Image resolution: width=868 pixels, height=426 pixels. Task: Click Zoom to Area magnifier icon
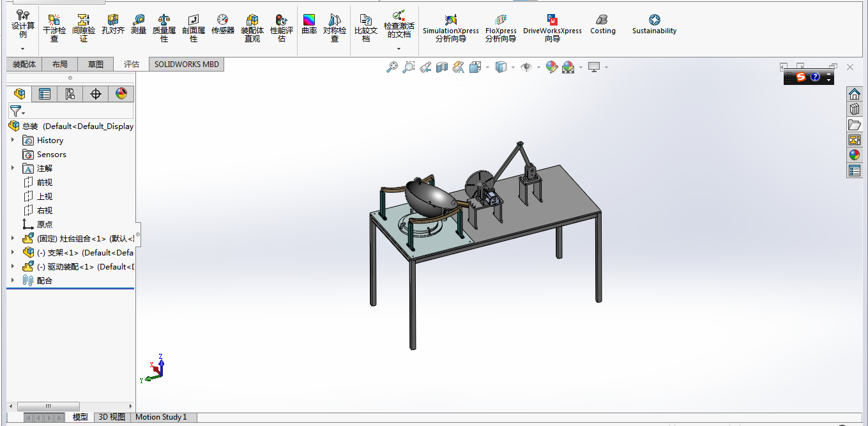[409, 67]
